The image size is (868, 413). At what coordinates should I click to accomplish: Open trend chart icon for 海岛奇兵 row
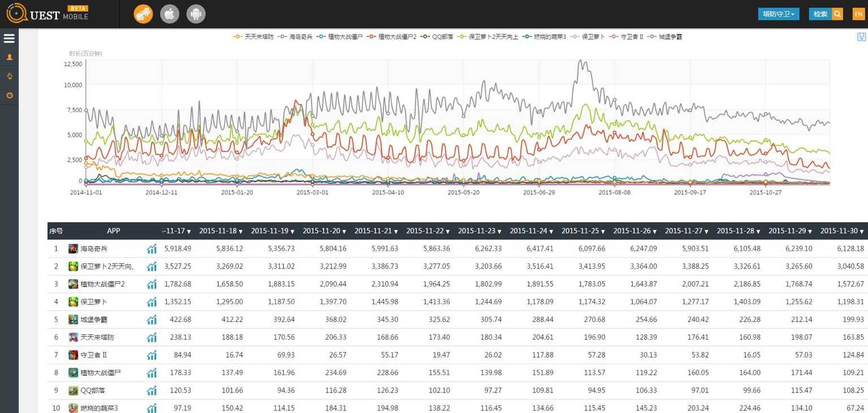152,249
